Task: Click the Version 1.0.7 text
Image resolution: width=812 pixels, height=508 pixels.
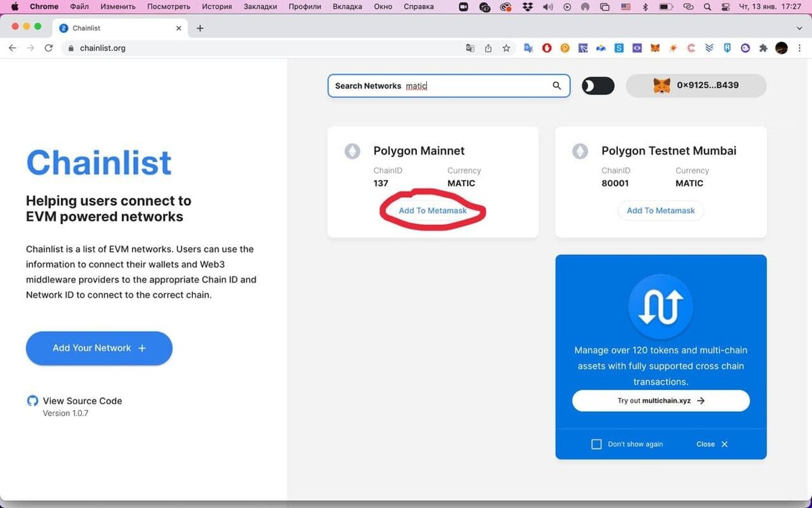Action: 66,413
